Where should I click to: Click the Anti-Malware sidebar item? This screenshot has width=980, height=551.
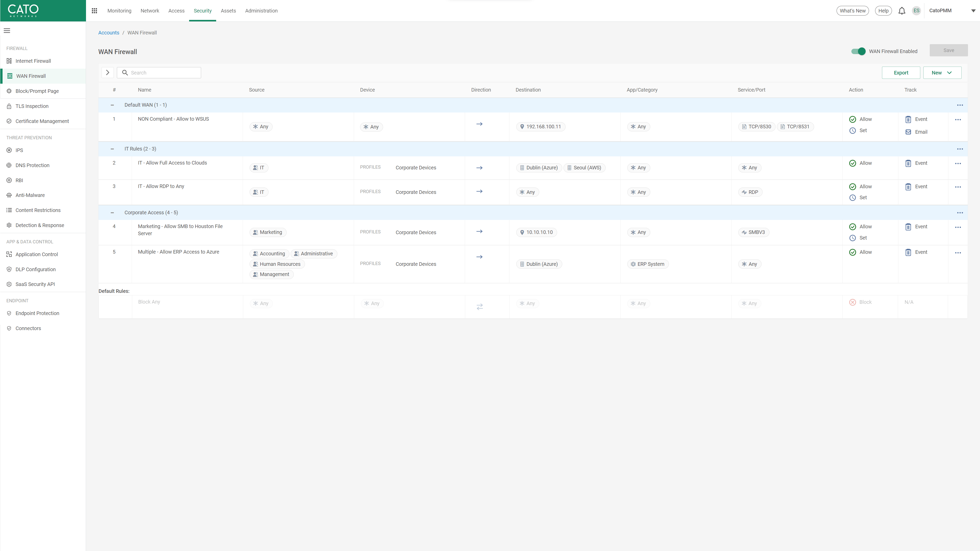pos(30,195)
